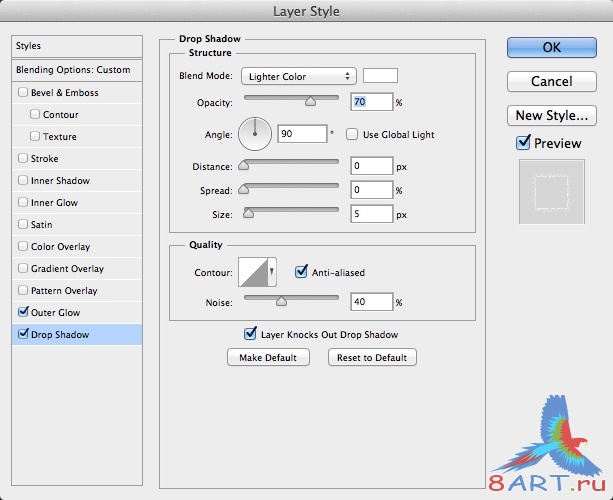Uncheck the Outer Glow effect
613x500 pixels.
(23, 313)
